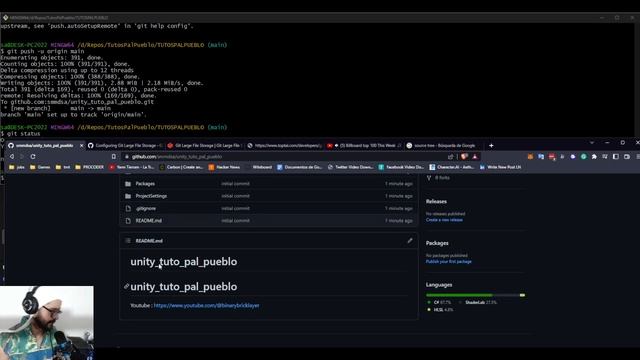Screen dimensions: 640x360
Task: Click the README.md file icon in file list
Action: point(128,220)
